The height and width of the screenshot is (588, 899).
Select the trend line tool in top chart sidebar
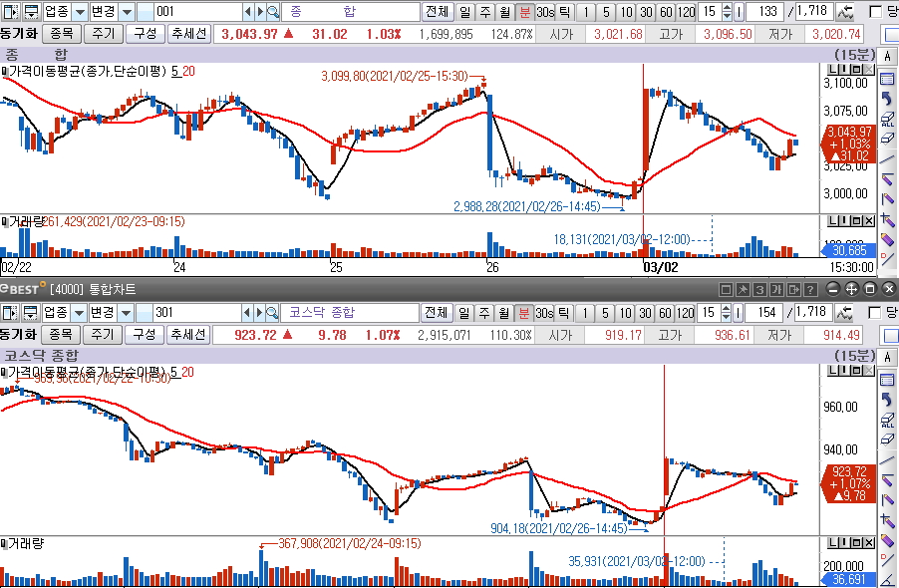tap(887, 158)
